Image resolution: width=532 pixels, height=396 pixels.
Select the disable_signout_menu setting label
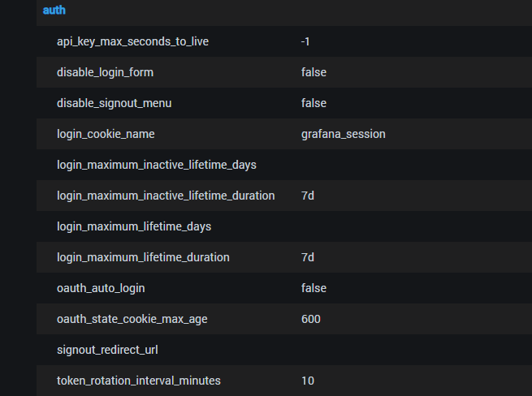[x=115, y=103]
